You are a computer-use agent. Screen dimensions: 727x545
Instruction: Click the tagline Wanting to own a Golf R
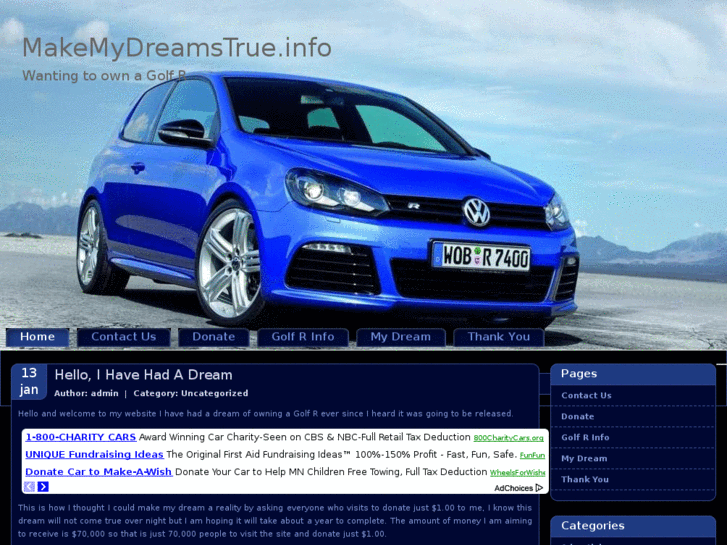pos(104,76)
